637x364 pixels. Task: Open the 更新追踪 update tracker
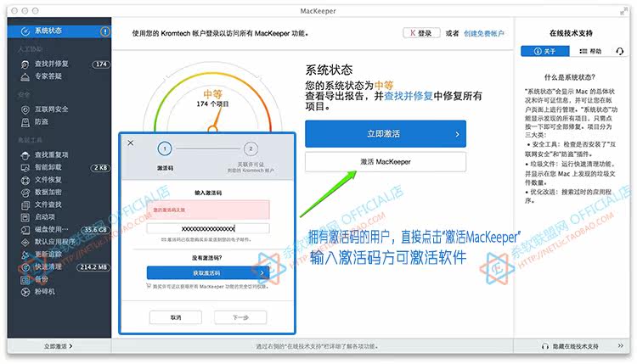click(59, 255)
